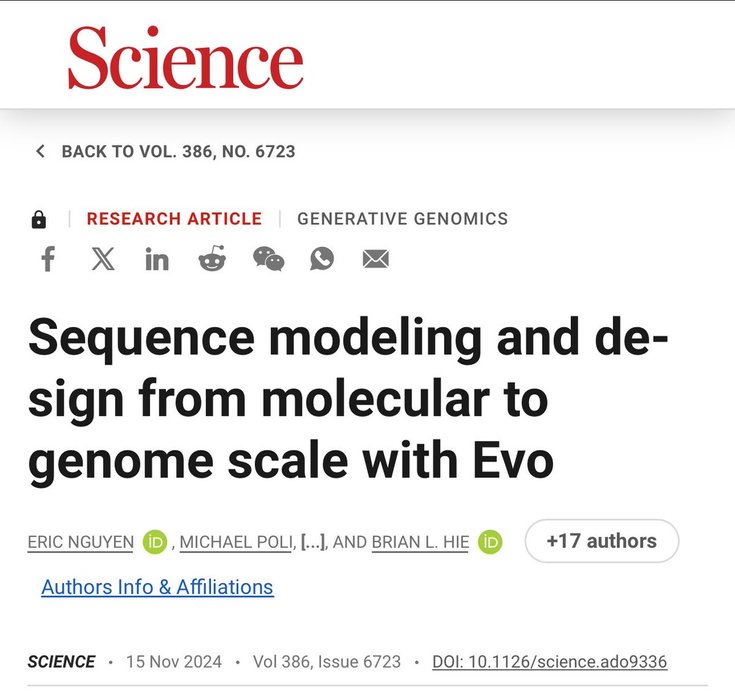Open Authors Info & Affiliations
735x700 pixels.
tap(157, 587)
